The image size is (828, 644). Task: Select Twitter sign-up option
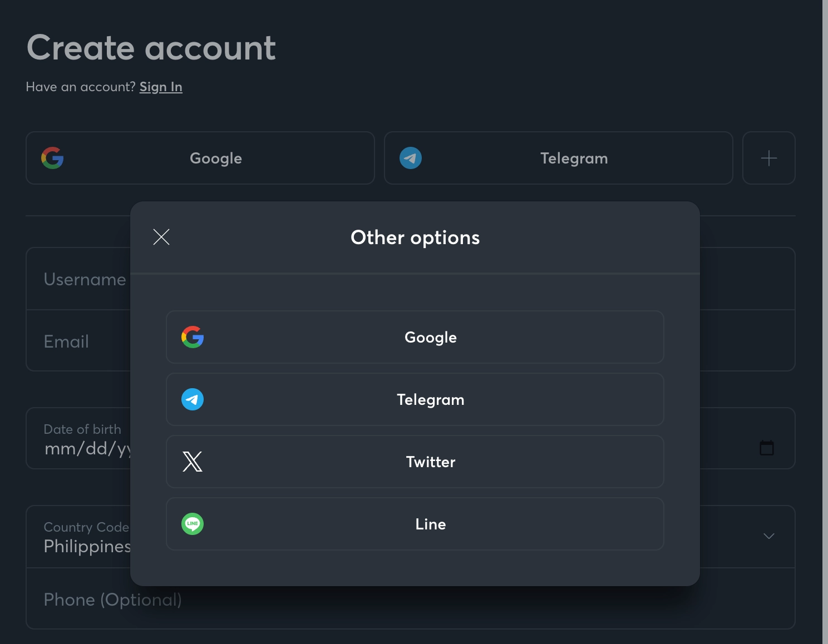click(415, 462)
